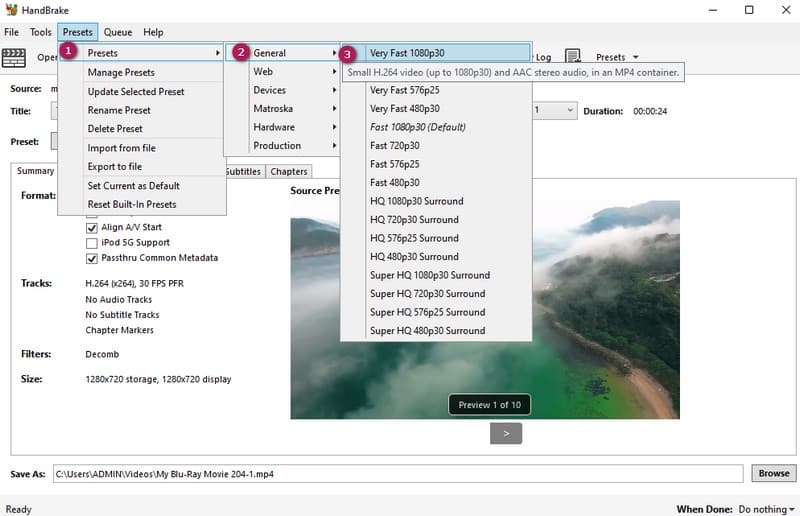Select Super HQ 576p25 Surround preset

436,312
